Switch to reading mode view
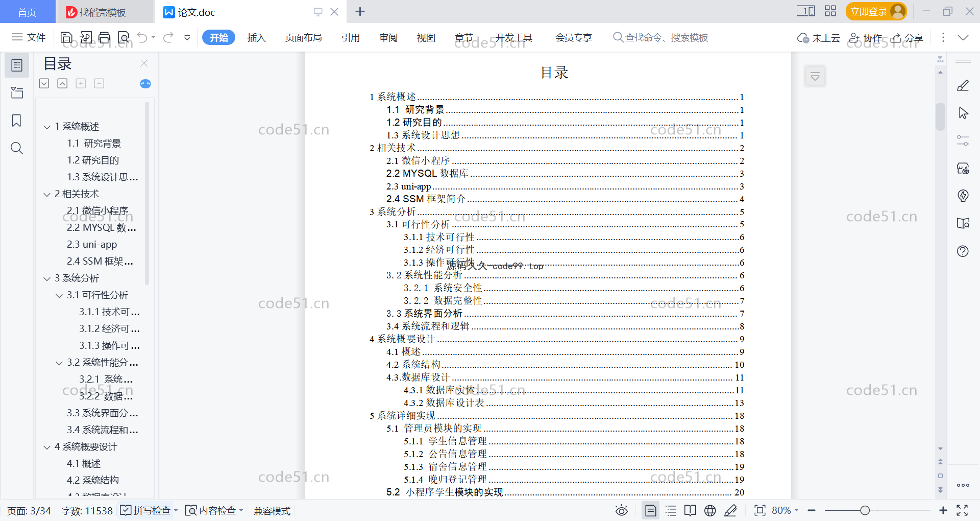Viewport: 980px width, 521px height. (x=690, y=511)
